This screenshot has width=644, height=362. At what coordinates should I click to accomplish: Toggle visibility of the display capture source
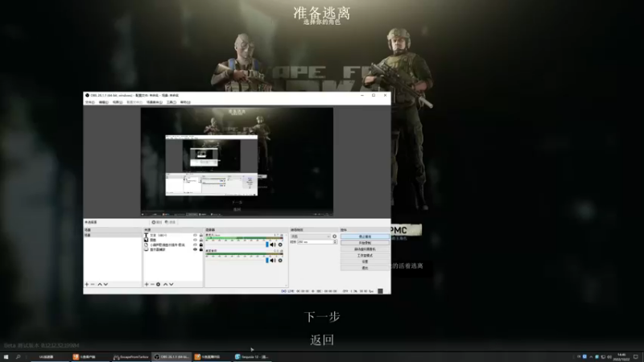point(195,249)
